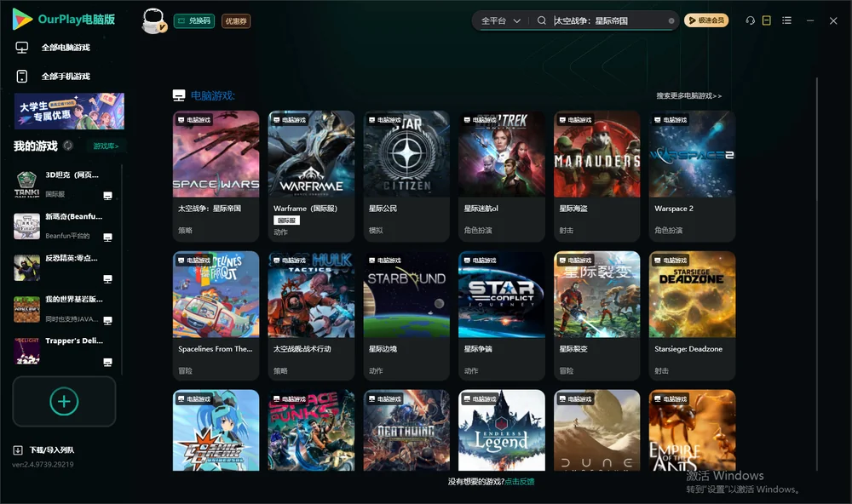Screen dimensions: 852x504
Task: Open the 星际海盗 Marauders card
Action: point(596,176)
